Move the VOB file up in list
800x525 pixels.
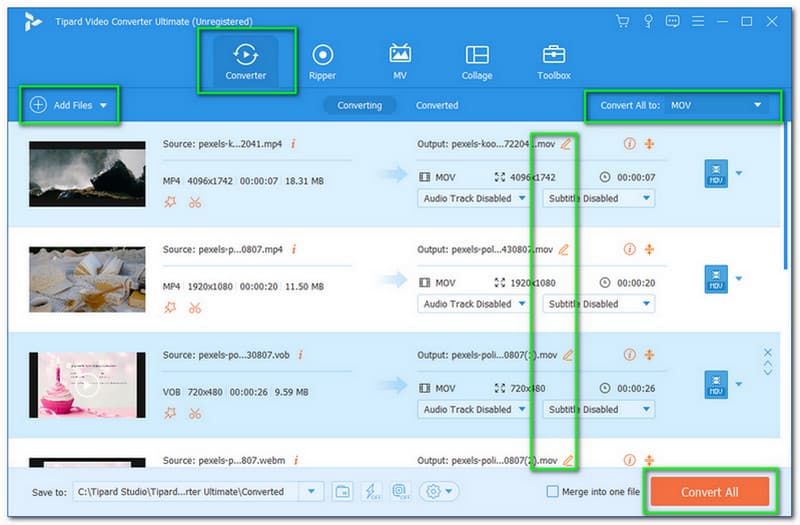point(768,363)
